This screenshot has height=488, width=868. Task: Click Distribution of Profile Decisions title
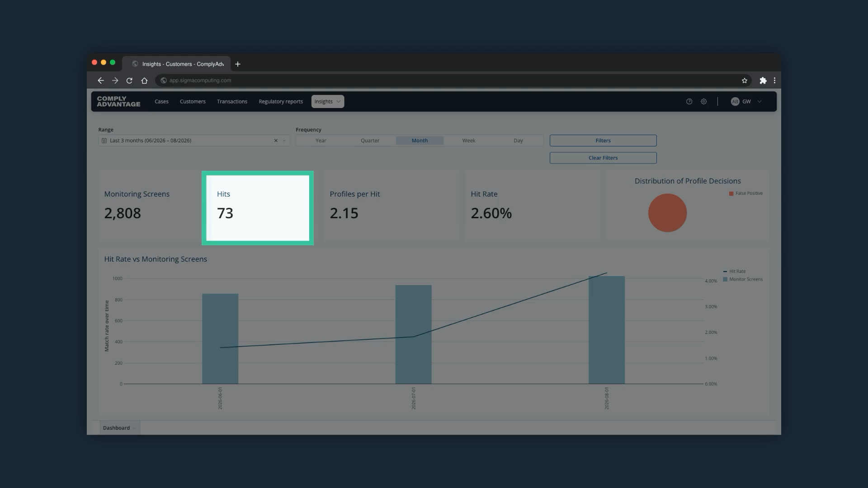coord(688,181)
